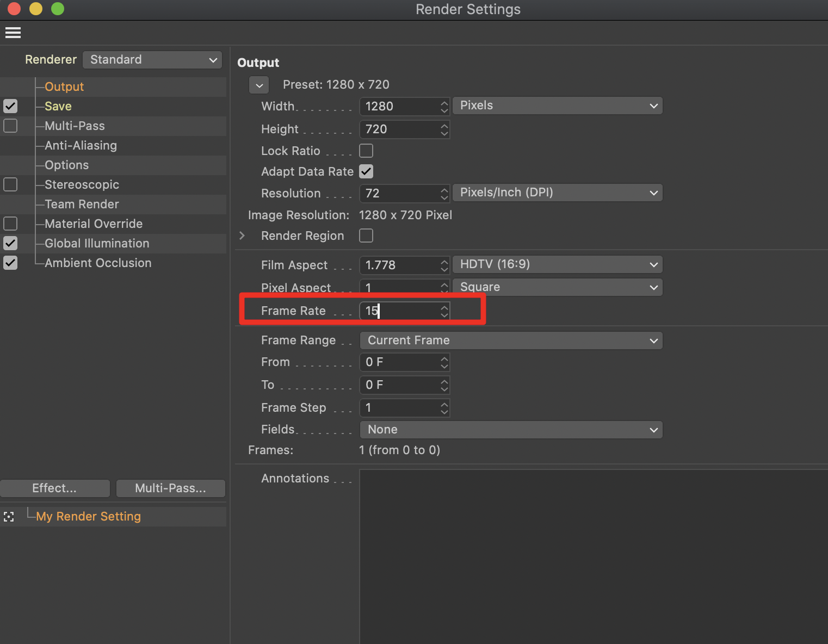Click the Annotations text area

[594, 556]
